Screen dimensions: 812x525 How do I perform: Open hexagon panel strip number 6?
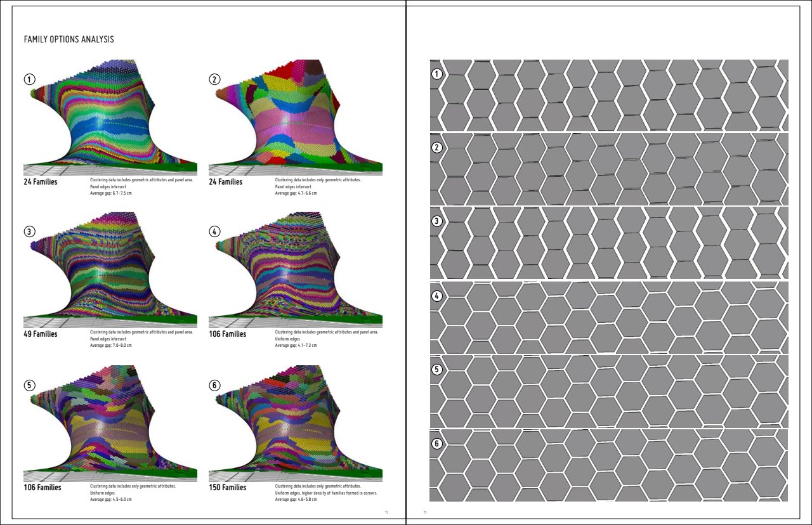point(609,466)
